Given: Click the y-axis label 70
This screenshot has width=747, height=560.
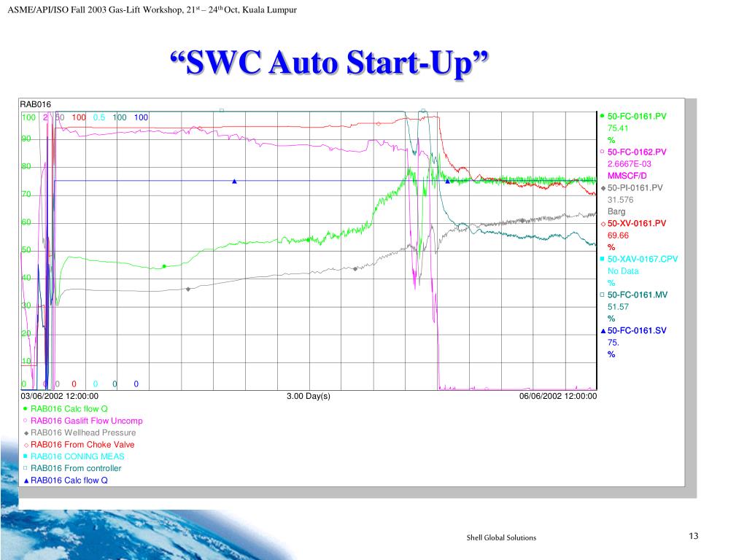Looking at the screenshot, I should tap(26, 195).
